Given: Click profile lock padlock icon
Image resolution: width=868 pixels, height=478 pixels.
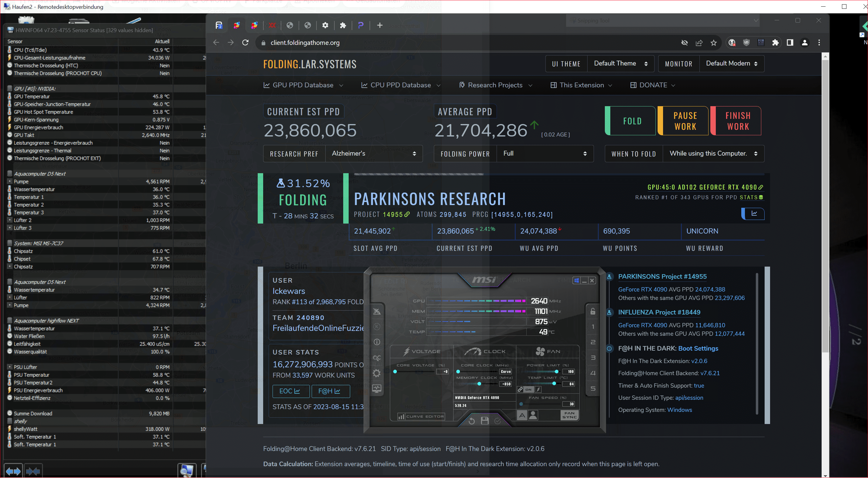Looking at the screenshot, I should tap(593, 311).
